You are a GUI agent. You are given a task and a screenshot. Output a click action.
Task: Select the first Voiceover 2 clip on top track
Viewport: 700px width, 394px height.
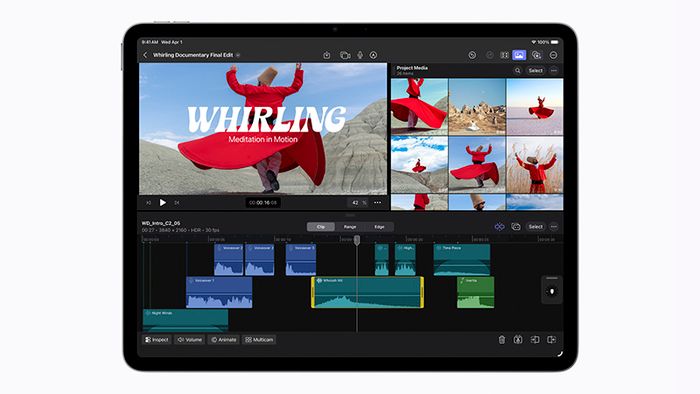pyautogui.click(x=229, y=260)
